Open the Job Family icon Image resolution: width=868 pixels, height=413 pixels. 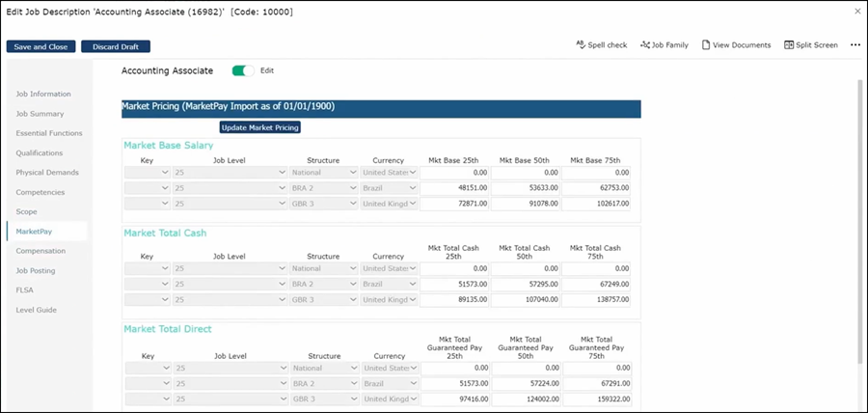click(646, 45)
